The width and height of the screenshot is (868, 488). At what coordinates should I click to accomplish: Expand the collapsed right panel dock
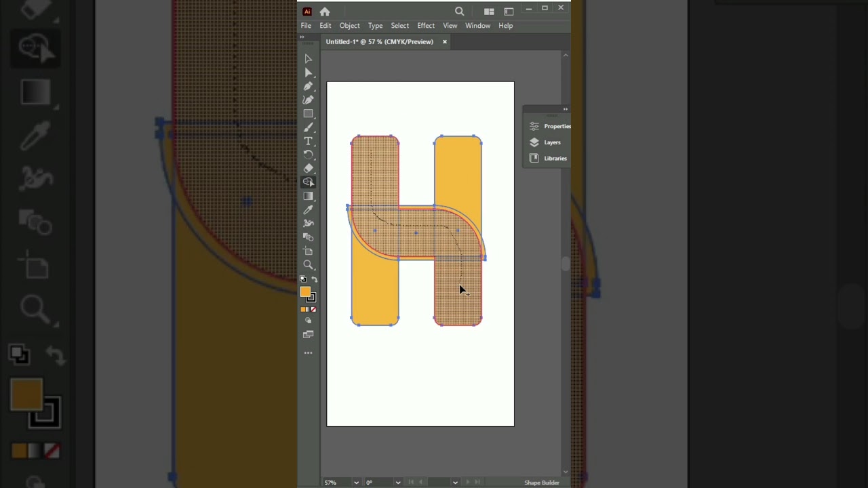point(565,109)
